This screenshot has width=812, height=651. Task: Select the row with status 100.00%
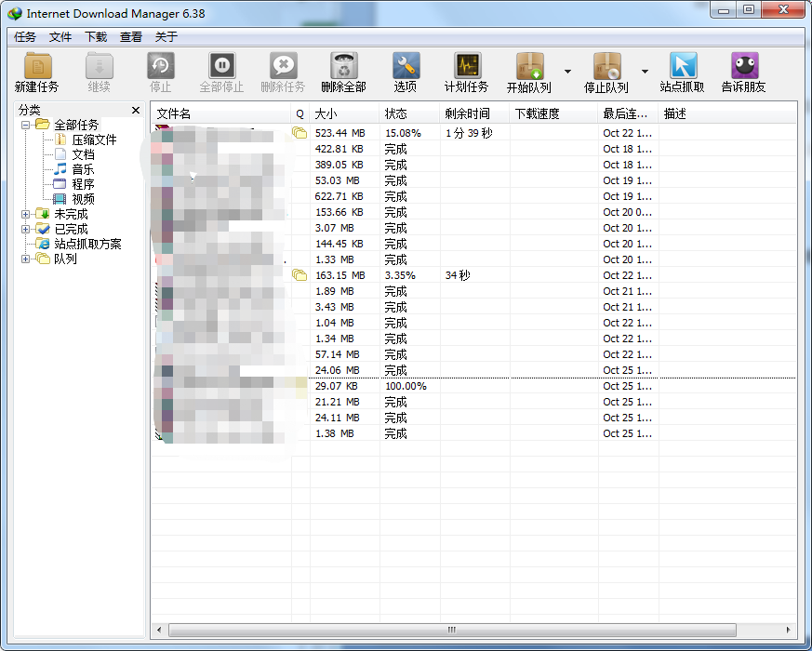[x=473, y=386]
